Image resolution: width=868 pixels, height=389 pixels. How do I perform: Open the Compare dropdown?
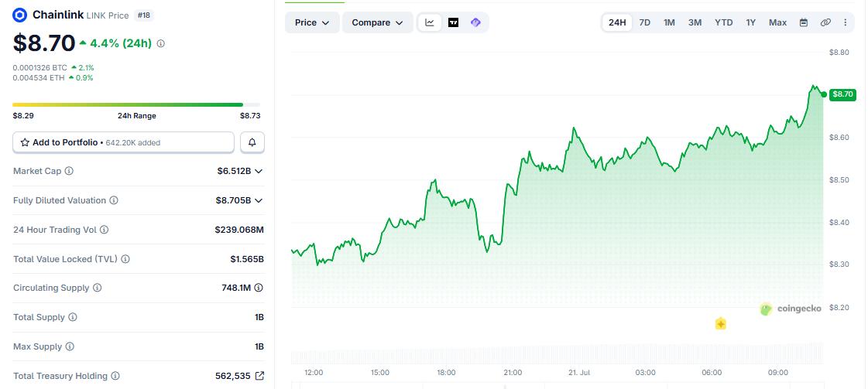click(x=378, y=22)
